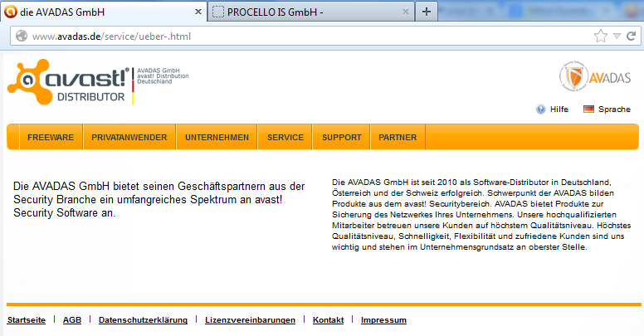644x336 pixels.
Task: Close the PROCELLO IS GmbH tab
Action: point(406,12)
